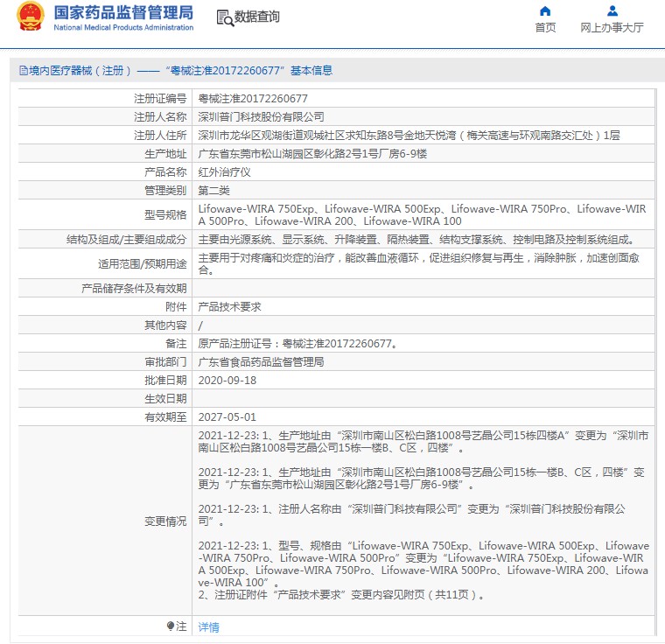The width and height of the screenshot is (665, 644).
Task: Open the 数据查询 search icon
Action: [x=225, y=17]
